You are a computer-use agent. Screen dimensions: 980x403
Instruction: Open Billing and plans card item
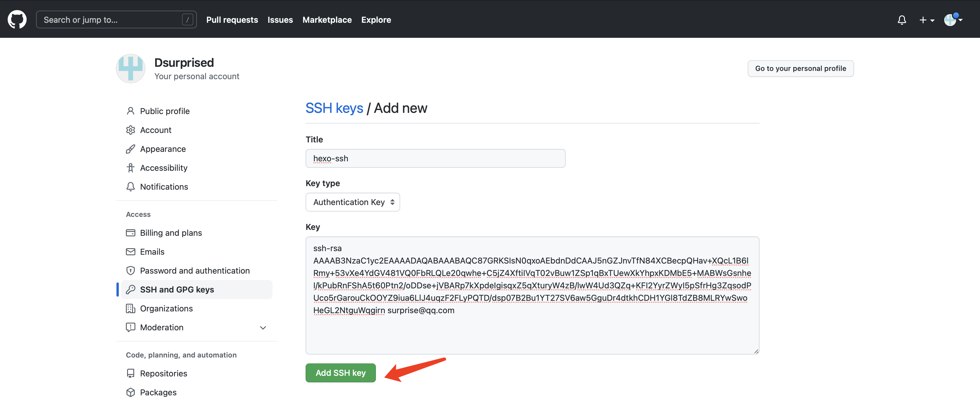click(x=171, y=233)
